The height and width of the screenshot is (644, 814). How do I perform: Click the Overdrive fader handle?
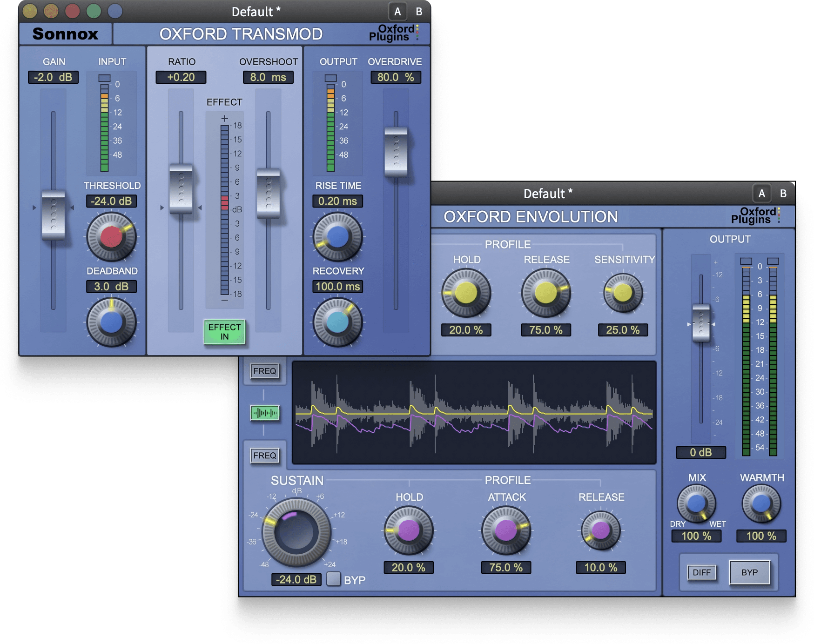[396, 152]
